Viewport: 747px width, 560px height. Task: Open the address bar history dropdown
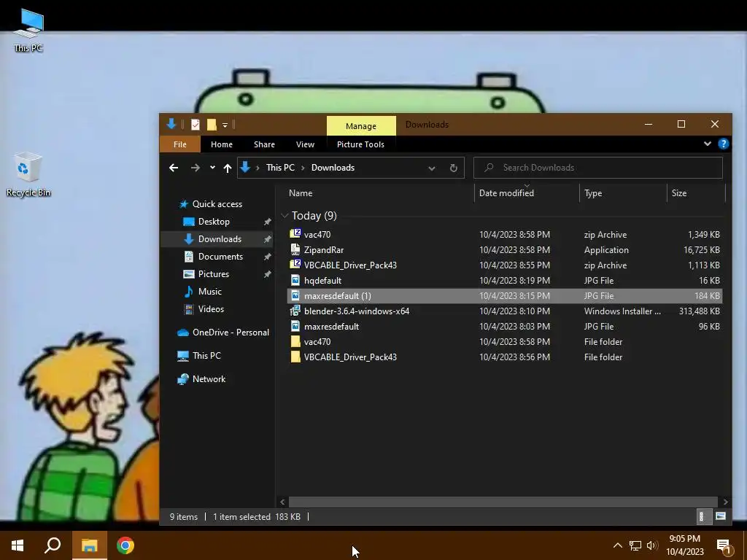[x=432, y=168]
